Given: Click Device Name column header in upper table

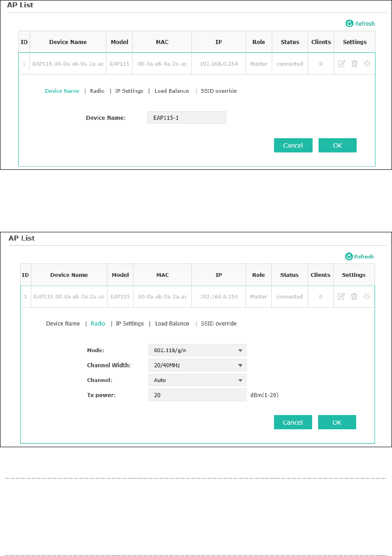Looking at the screenshot, I should (68, 42).
